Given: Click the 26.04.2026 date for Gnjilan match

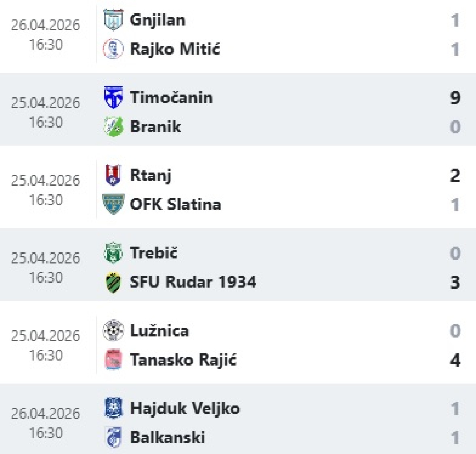Looking at the screenshot, I should coord(45,25).
